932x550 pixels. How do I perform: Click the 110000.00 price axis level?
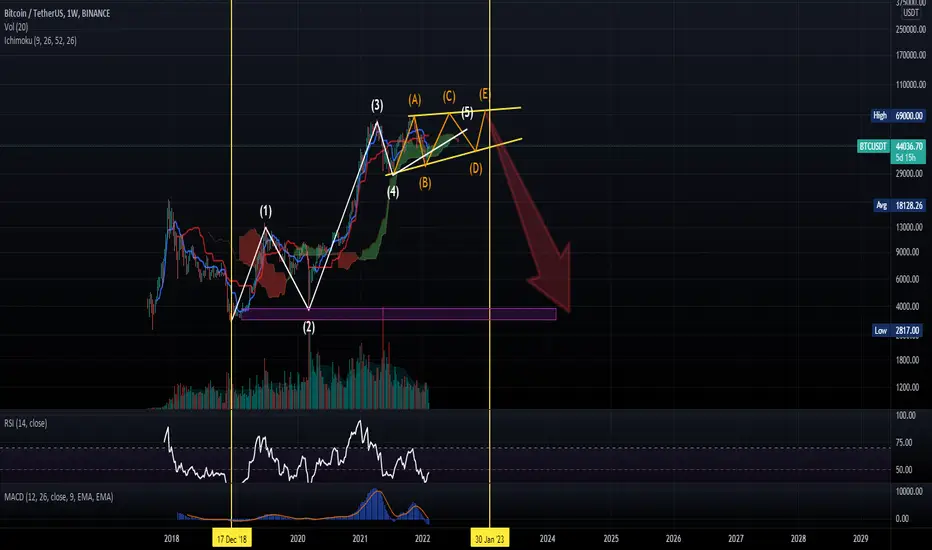pos(910,84)
